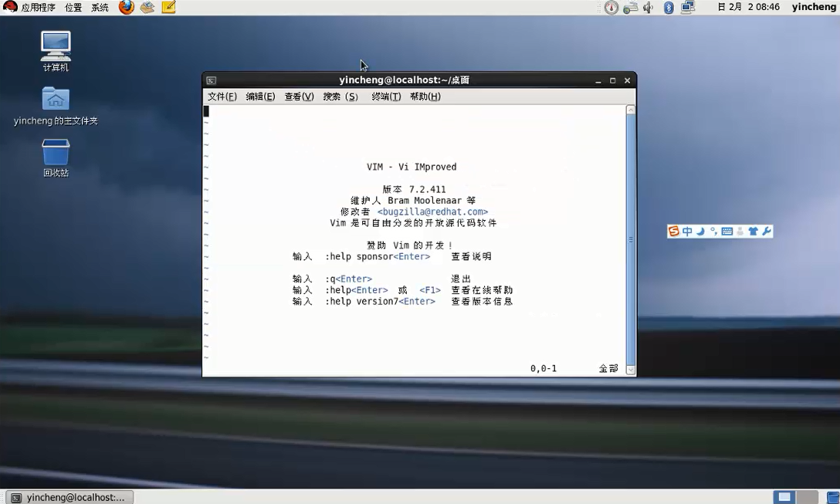Open the 终端(T) menu in terminal
The image size is (840, 504).
point(386,96)
